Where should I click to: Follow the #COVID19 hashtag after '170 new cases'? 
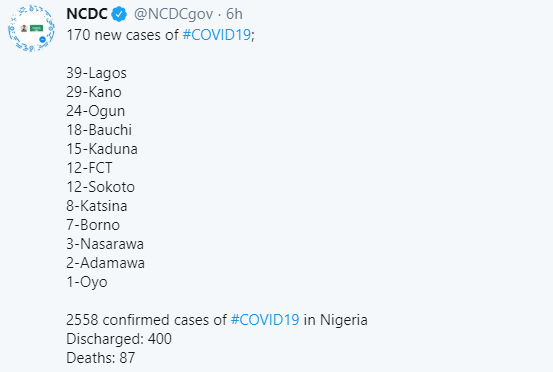point(217,35)
